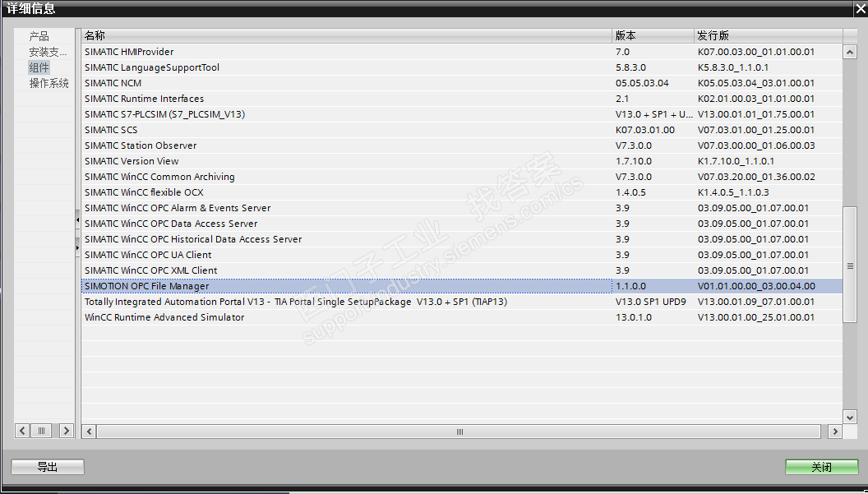Image resolution: width=868 pixels, height=494 pixels.
Task: Select the SIMATIC LanguageSupportTool row
Action: click(462, 67)
